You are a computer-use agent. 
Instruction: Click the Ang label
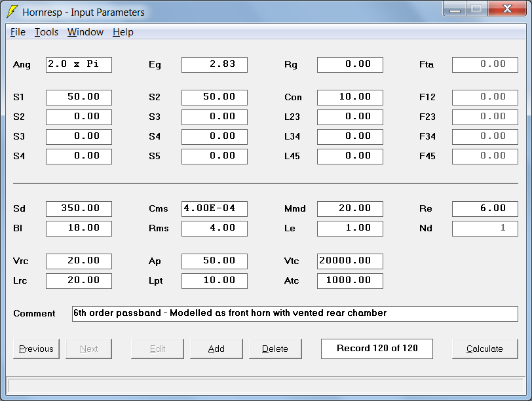point(22,65)
